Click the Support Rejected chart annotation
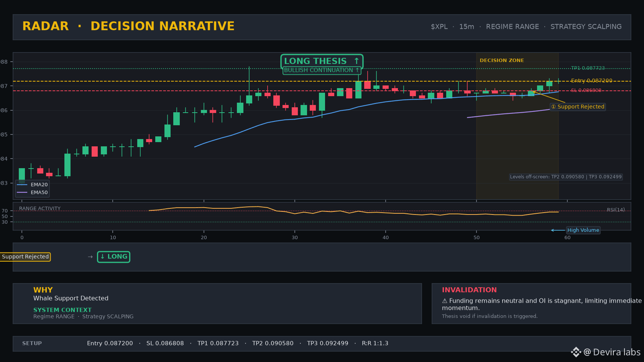Viewport: 644px width, 362px height. tap(578, 107)
